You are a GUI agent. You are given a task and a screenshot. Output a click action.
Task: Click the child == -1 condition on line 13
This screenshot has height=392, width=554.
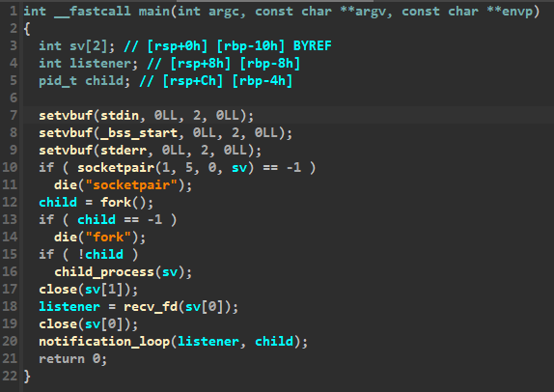point(120,219)
